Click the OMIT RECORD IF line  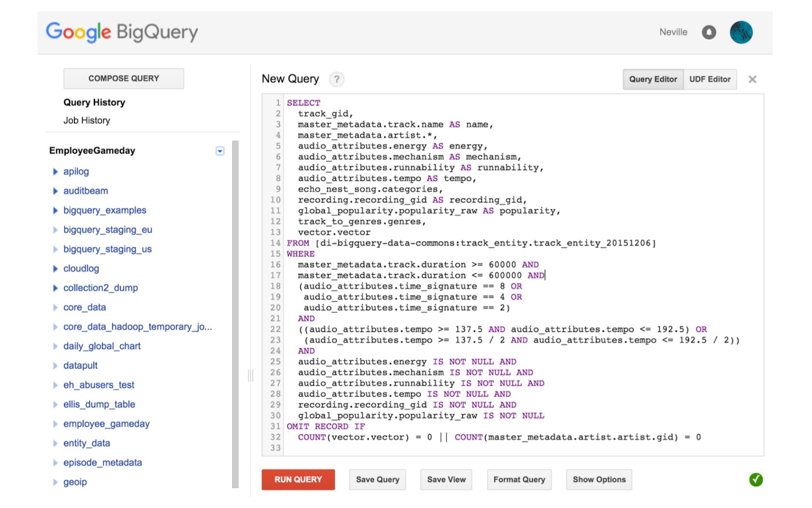coord(326,427)
